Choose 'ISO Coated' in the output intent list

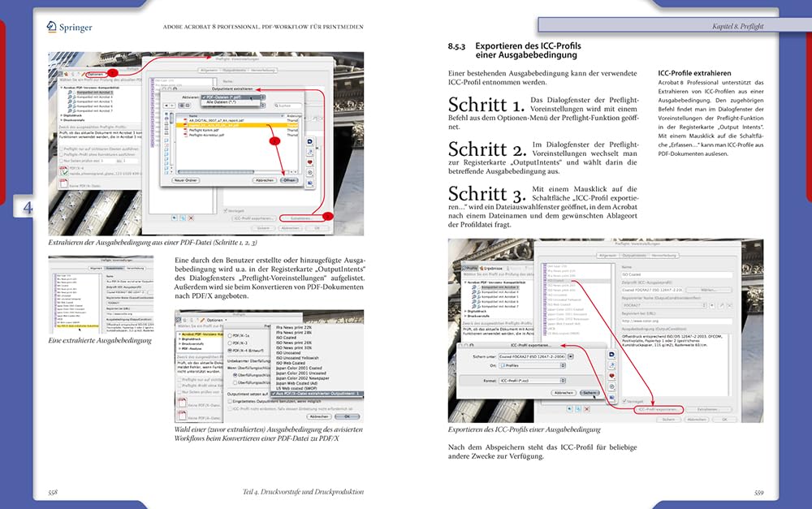click(x=287, y=338)
